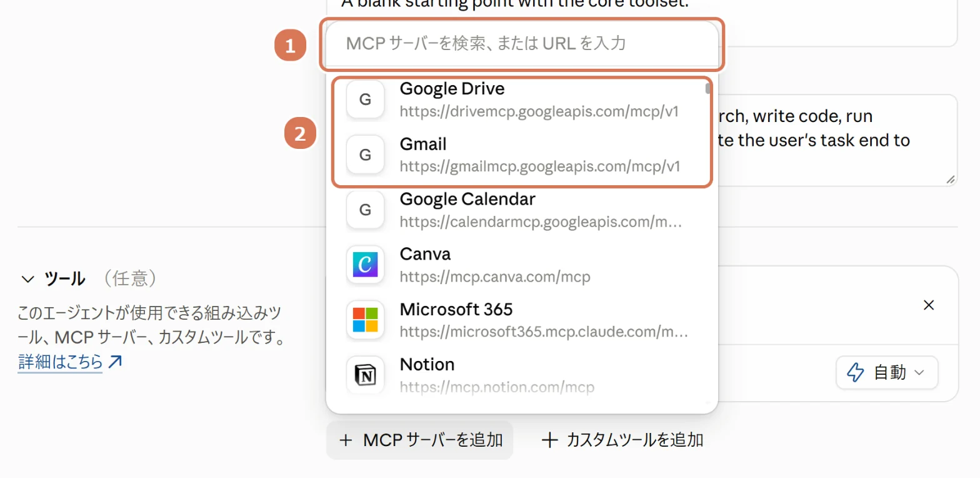Choose Google Calendar from the server list
This screenshot has width=980, height=478.
click(x=522, y=210)
